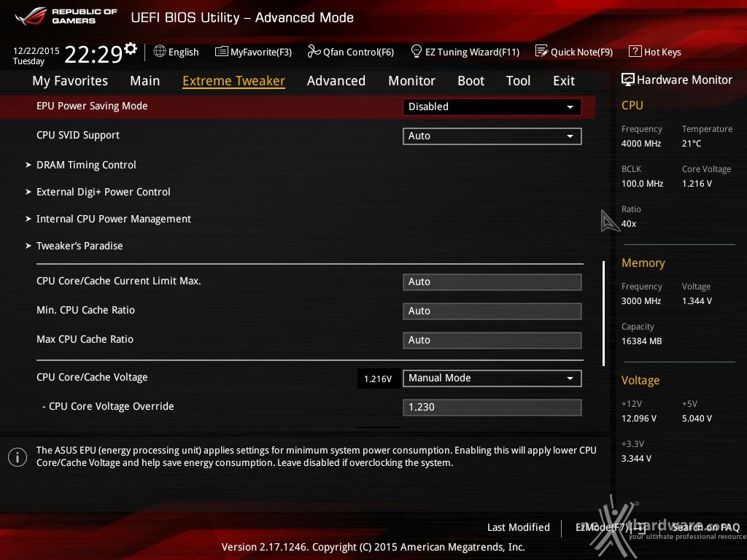Click the Hardware Monitor screen icon
The image size is (747, 560).
628,79
